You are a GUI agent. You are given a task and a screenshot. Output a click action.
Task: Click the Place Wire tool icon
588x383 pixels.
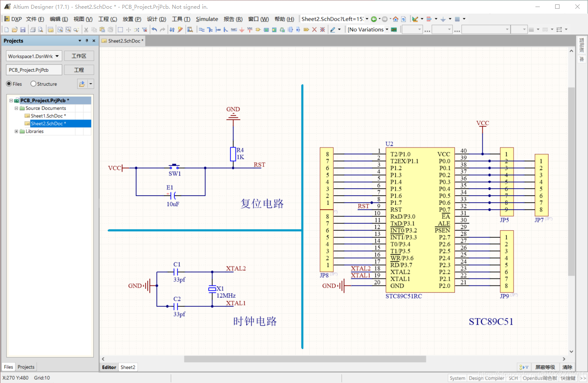pyautogui.click(x=202, y=30)
